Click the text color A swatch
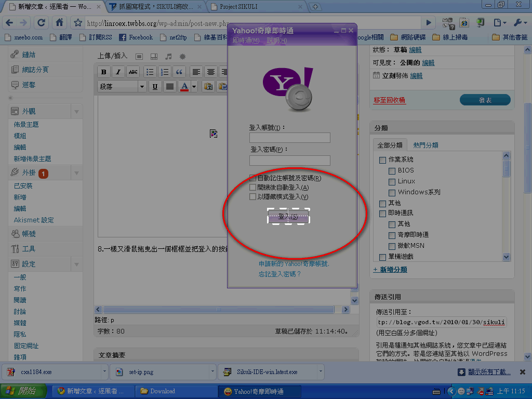 click(184, 87)
